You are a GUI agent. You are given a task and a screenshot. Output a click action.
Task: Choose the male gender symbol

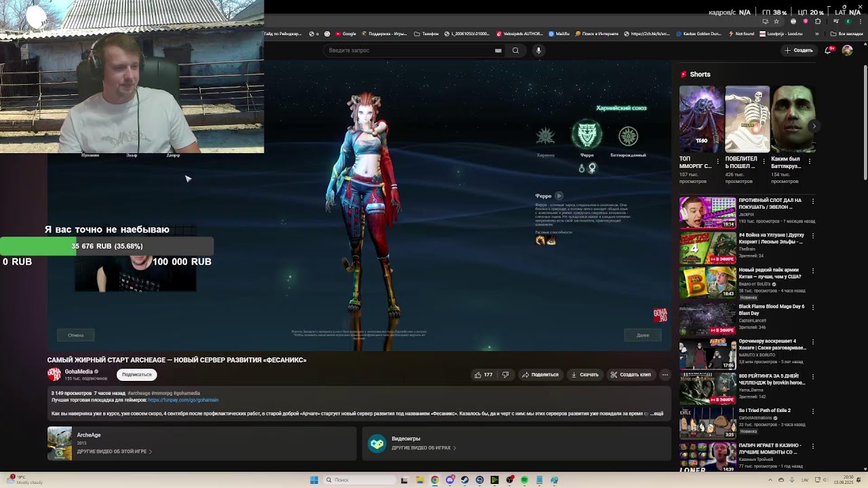581,168
